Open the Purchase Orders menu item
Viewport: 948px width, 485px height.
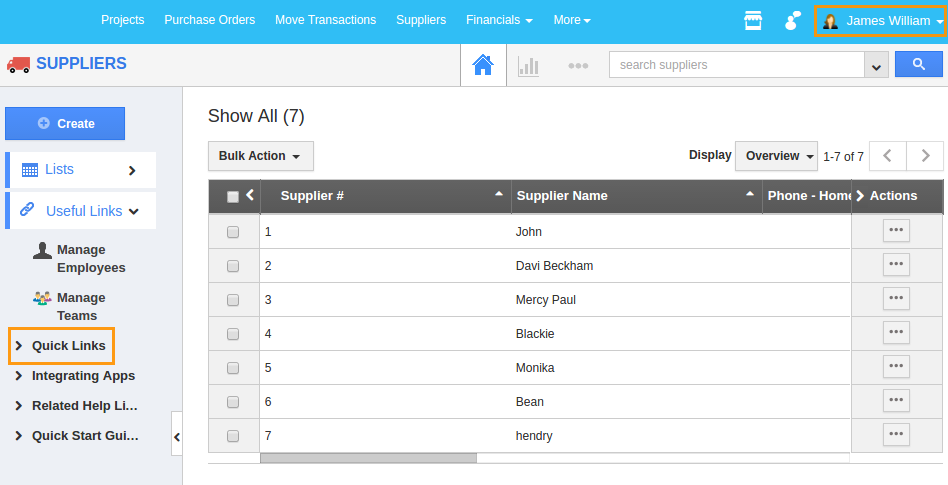point(209,20)
